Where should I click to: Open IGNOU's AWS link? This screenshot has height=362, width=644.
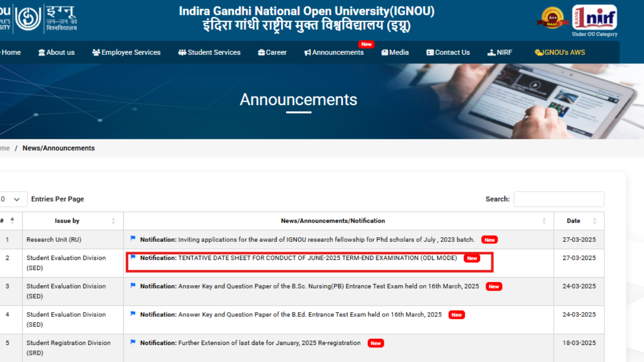[560, 52]
